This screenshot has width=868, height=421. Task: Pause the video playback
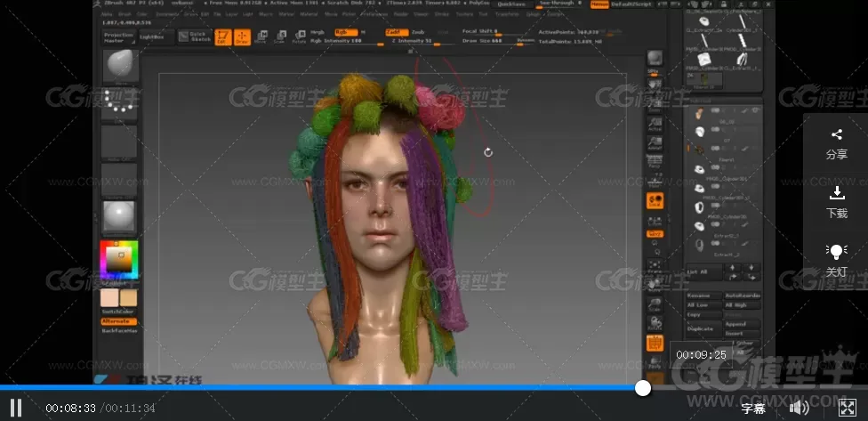coord(16,409)
